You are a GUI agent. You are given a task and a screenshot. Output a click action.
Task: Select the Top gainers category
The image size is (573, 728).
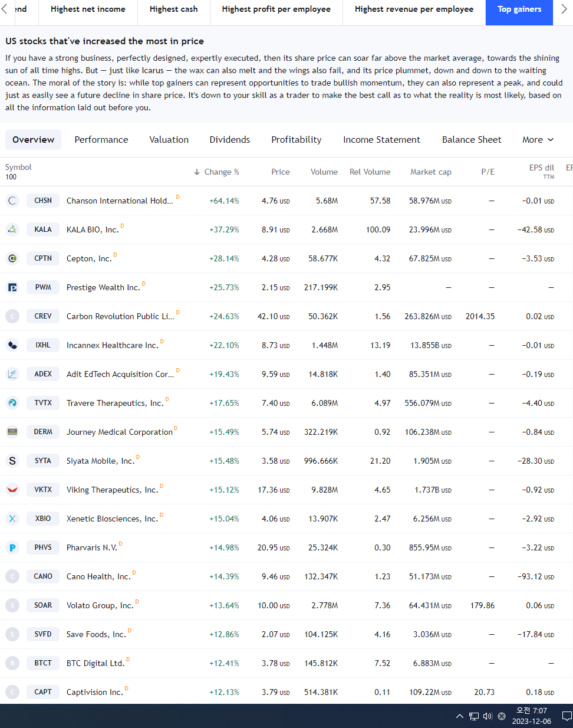pos(519,9)
